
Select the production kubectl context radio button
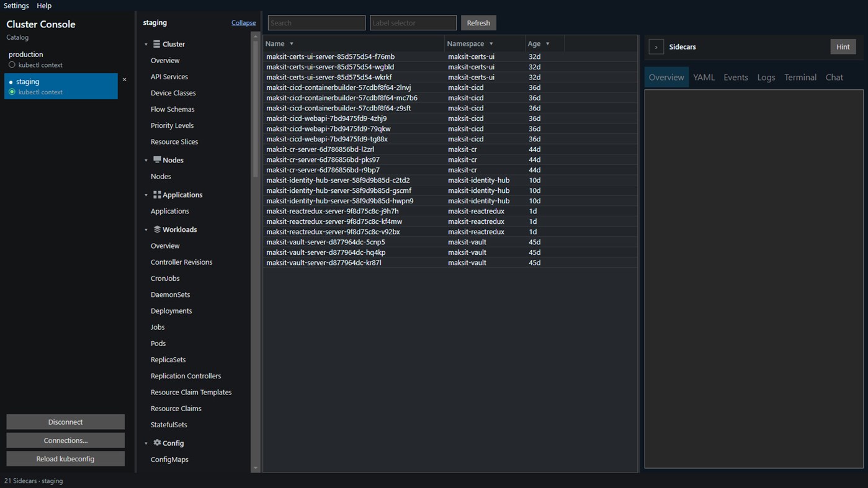12,65
